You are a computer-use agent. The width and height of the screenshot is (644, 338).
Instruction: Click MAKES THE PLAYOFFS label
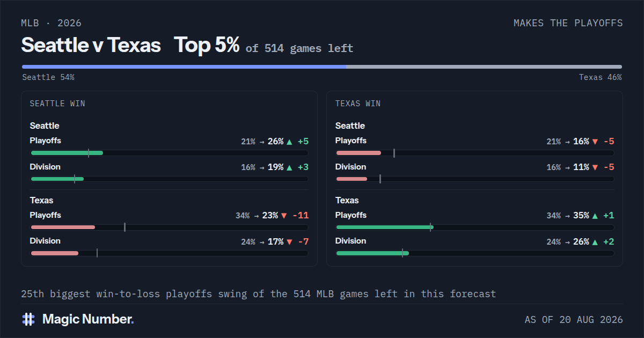pos(568,23)
